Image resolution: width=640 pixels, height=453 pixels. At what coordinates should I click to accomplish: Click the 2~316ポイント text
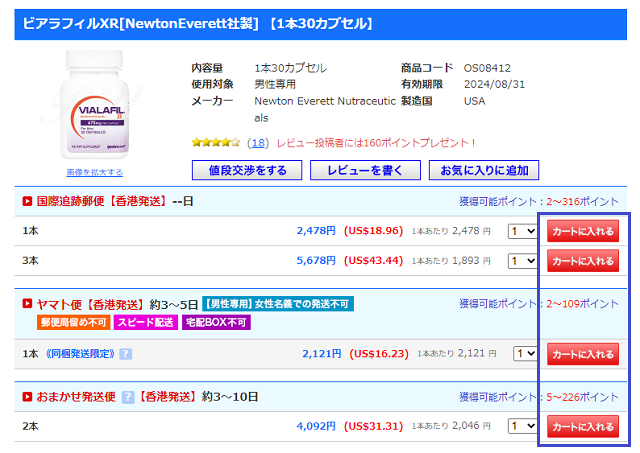click(x=582, y=201)
